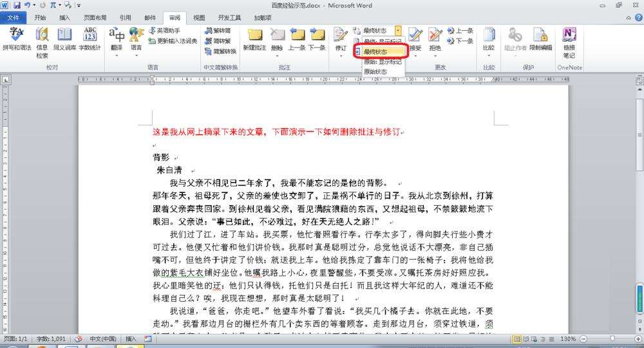Go to previous comment 上一条 in 批注 group
The width and height of the screenshot is (644, 348).
click(297, 39)
